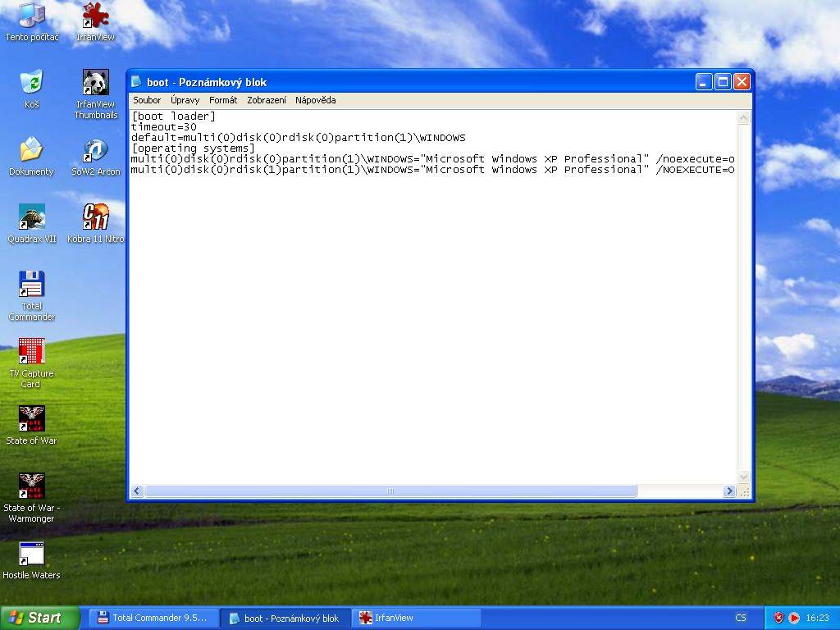Close the boot Notepad window
The image size is (840, 630).
[742, 82]
